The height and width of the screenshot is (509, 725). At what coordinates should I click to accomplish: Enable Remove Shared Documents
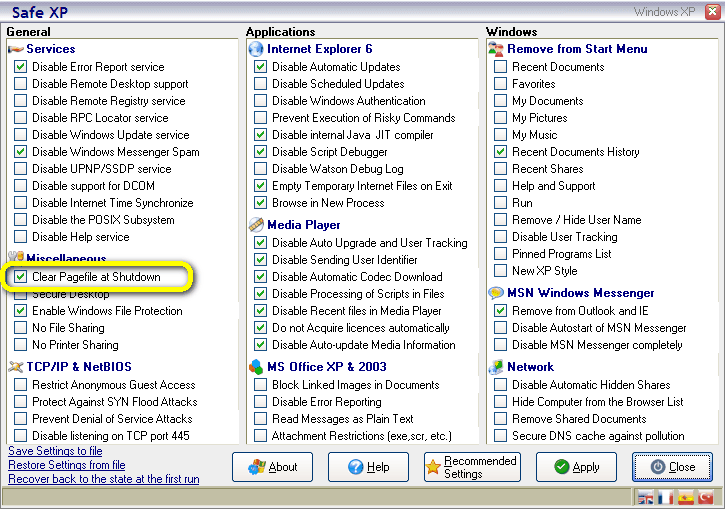click(500, 419)
